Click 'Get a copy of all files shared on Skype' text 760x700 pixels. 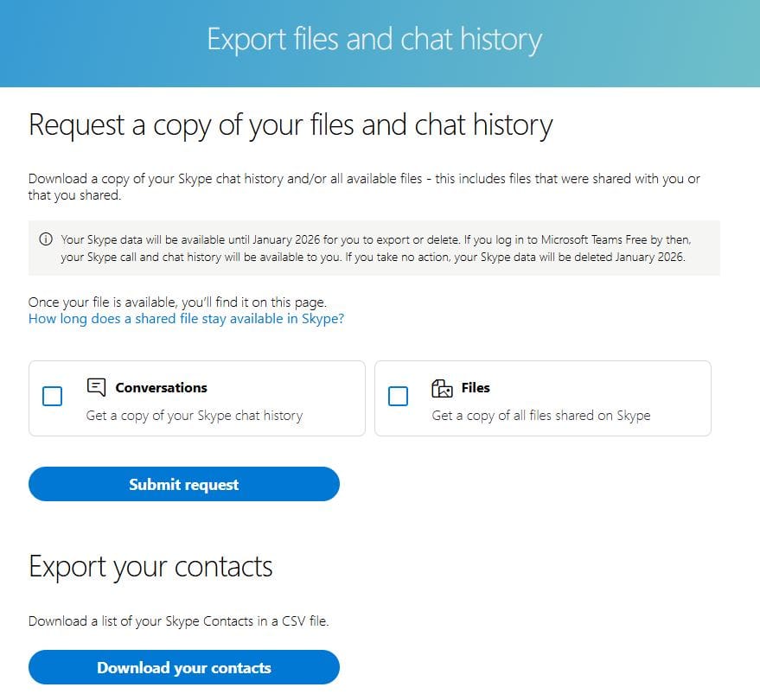tap(541, 416)
